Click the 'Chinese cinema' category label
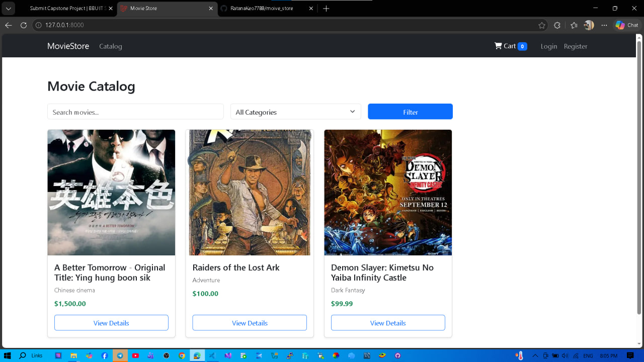This screenshot has height=362, width=644. point(74,290)
